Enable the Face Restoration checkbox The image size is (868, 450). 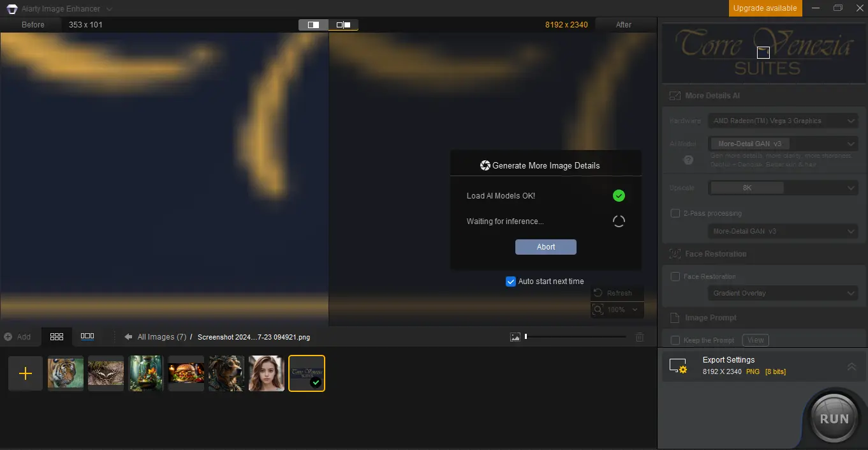pos(675,276)
